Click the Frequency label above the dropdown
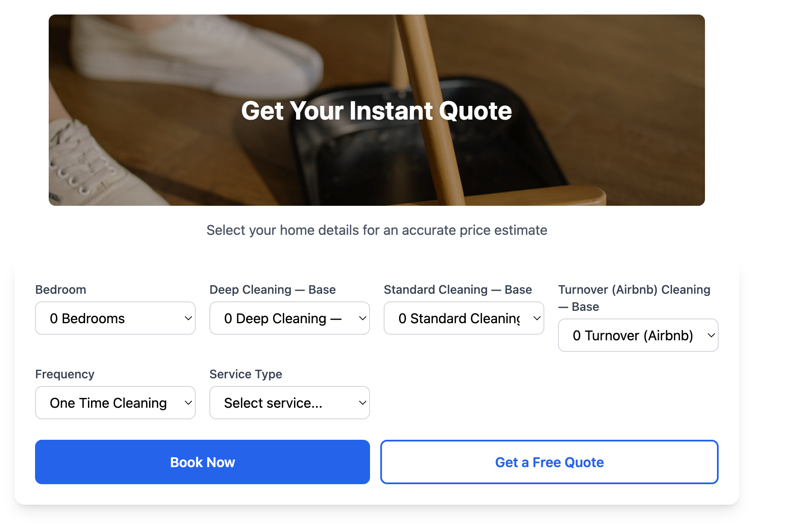793x532 pixels. (65, 374)
